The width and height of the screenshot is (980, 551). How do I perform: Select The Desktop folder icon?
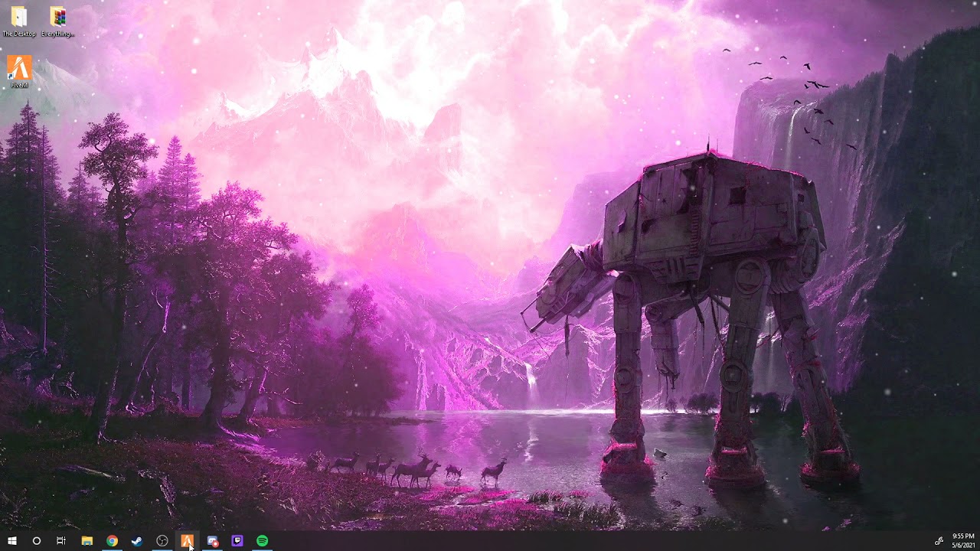point(18,21)
